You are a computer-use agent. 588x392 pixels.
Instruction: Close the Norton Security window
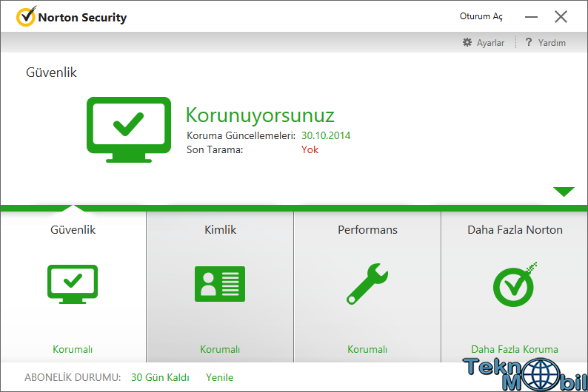(561, 16)
